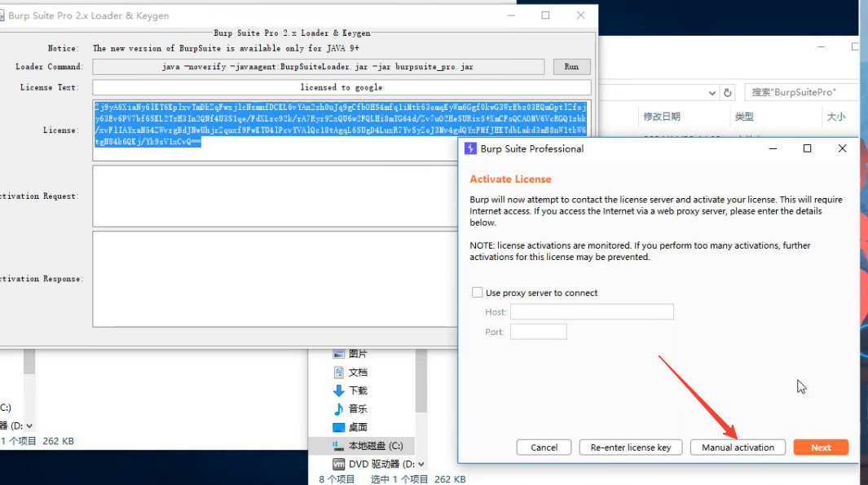Open Desktop (桌面) folder in Explorer sidebar
The width and height of the screenshot is (868, 485).
pos(350,427)
